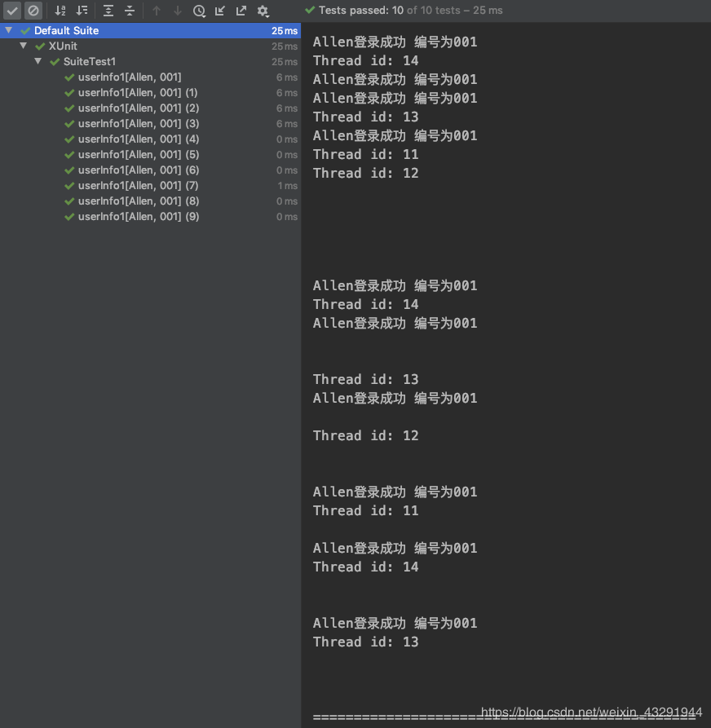
Task: Click the first console line 'Allen登录成功 编号为001'
Action: coord(395,42)
